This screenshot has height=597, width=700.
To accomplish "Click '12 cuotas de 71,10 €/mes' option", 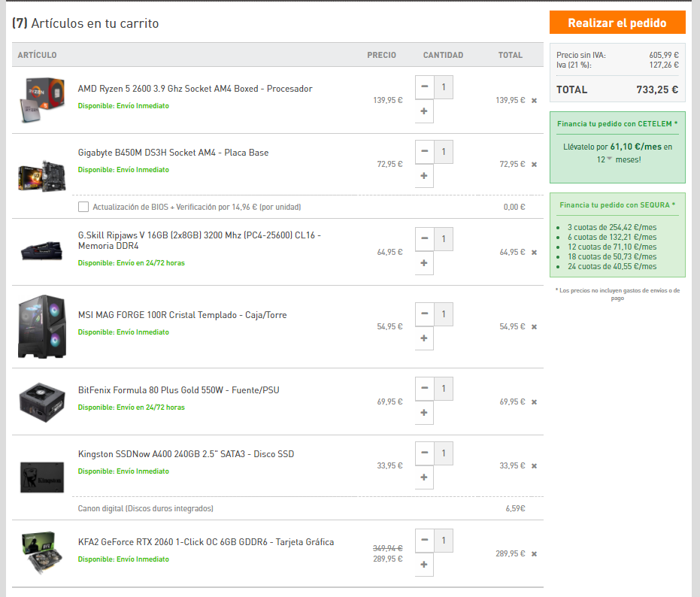I will pyautogui.click(x=612, y=247).
